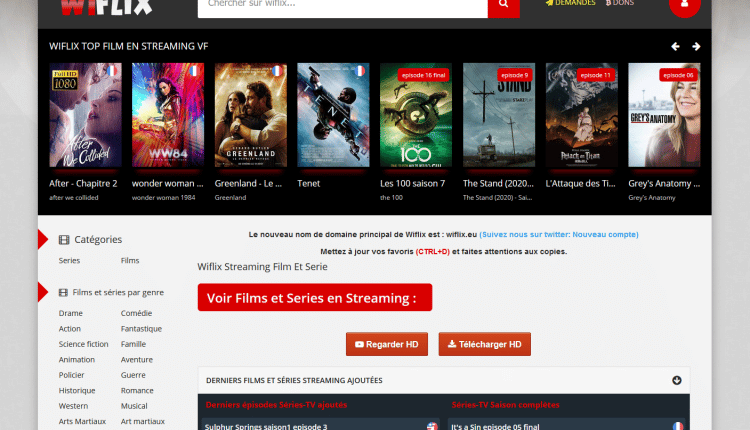Click Séries-TV Saison complètes heading
Screen dimensions: 750x430
click(x=505, y=405)
